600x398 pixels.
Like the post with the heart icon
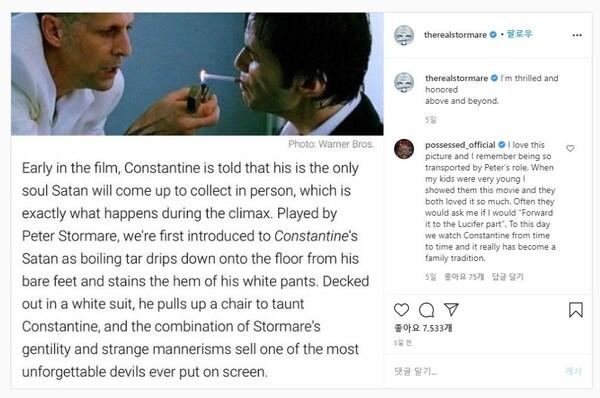point(401,310)
